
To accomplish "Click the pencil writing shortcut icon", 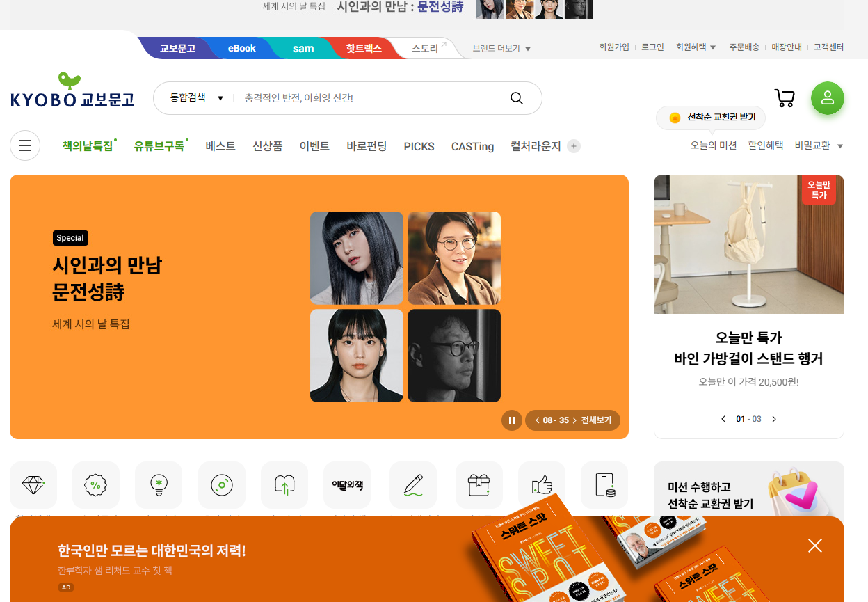I will pos(413,485).
